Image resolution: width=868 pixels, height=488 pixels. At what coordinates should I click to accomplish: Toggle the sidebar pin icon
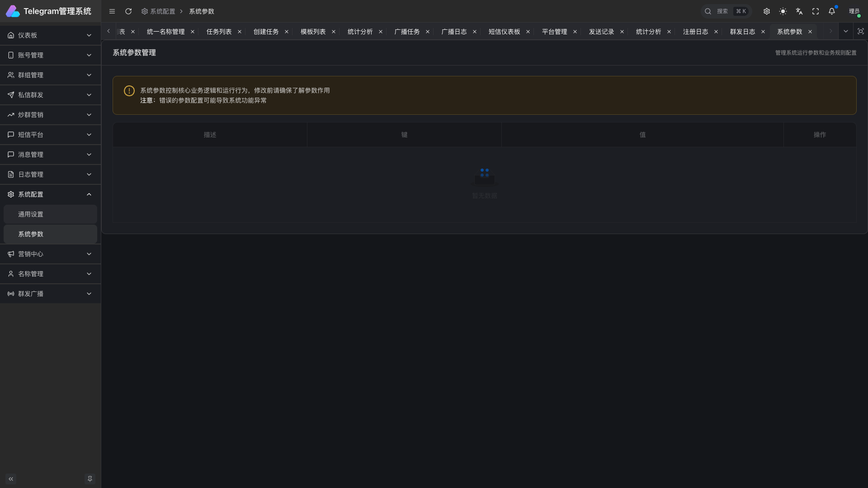90,479
